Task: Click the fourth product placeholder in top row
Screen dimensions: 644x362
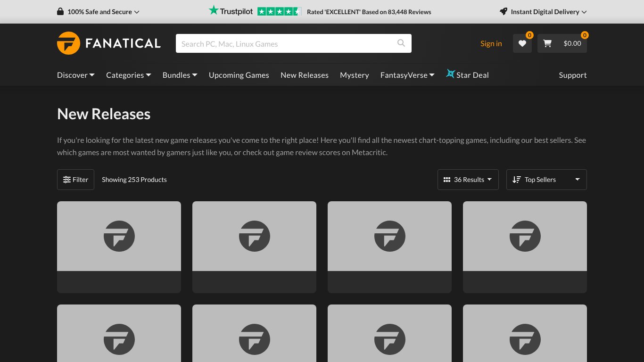Action: [525, 247]
